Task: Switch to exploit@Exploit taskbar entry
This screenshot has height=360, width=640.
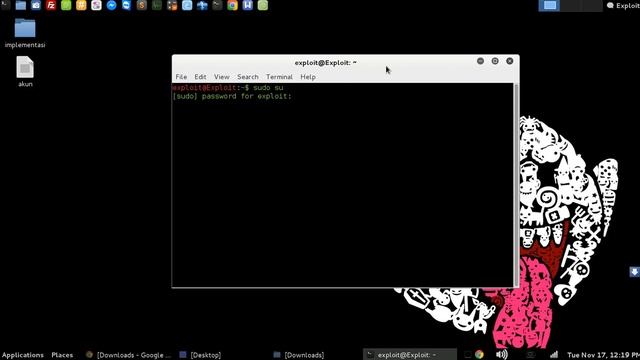Action: click(409, 355)
